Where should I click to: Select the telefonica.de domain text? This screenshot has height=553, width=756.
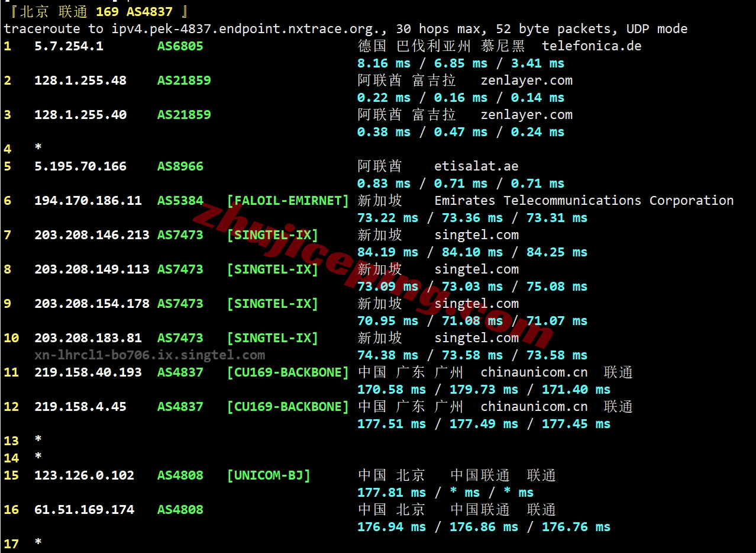pyautogui.click(x=591, y=46)
